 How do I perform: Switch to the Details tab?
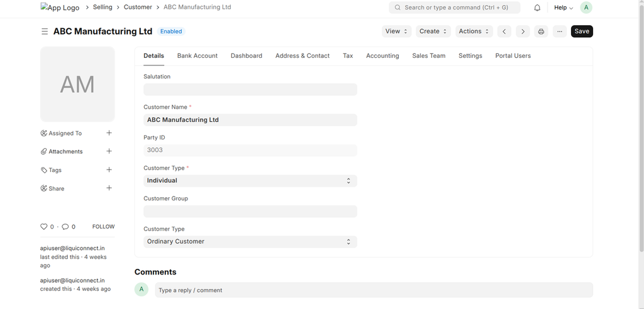[x=153, y=56]
